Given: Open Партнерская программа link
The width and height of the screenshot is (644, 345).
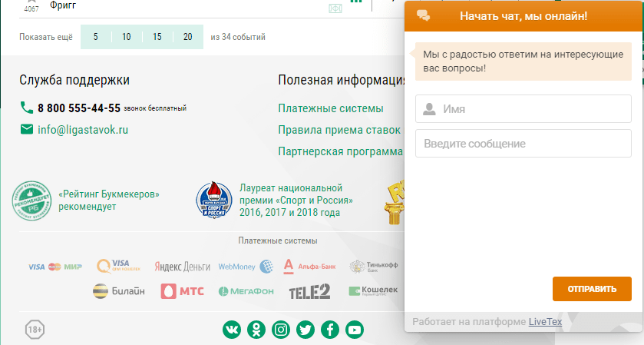Looking at the screenshot, I should [341, 151].
